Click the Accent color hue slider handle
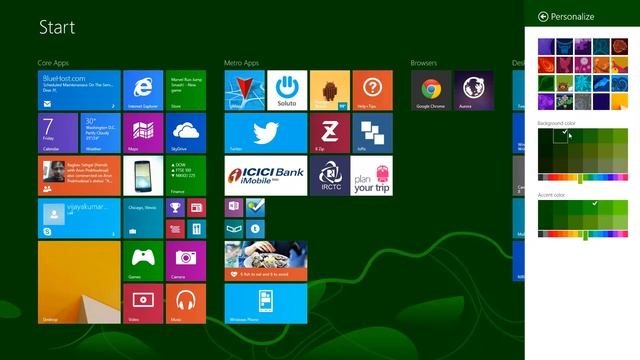 pos(585,235)
